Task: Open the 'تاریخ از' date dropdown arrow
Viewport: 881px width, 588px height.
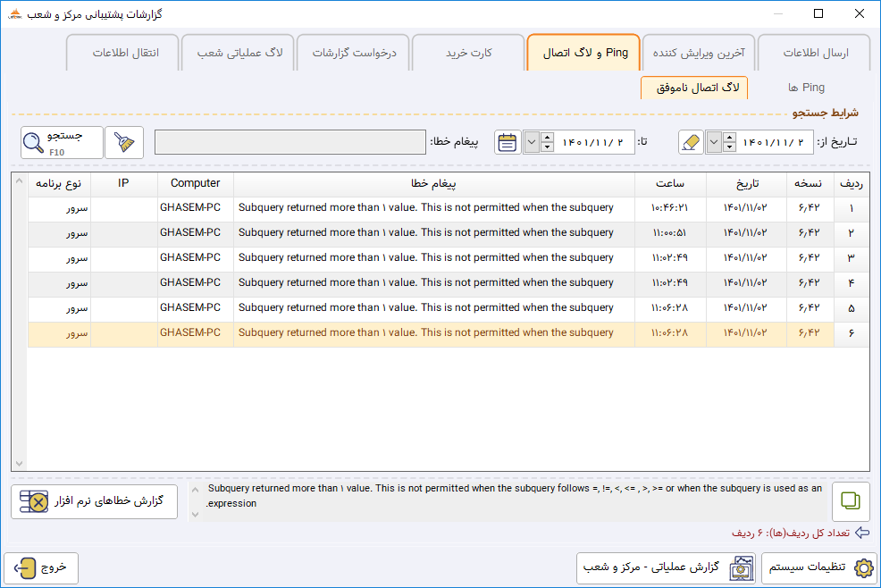Action: [x=714, y=142]
